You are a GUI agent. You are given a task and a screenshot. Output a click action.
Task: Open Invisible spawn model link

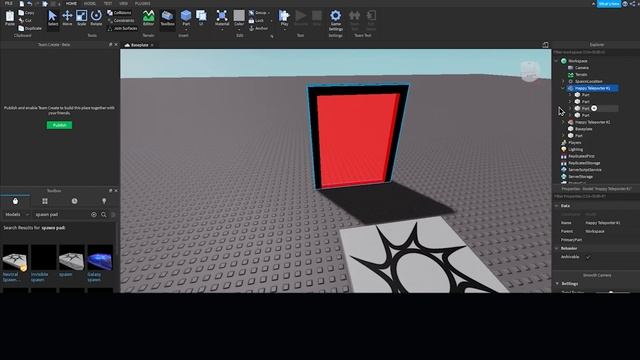(40, 277)
